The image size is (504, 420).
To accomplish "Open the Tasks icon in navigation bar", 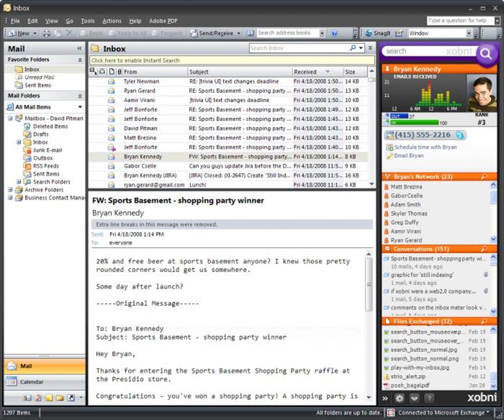I will [38, 398].
